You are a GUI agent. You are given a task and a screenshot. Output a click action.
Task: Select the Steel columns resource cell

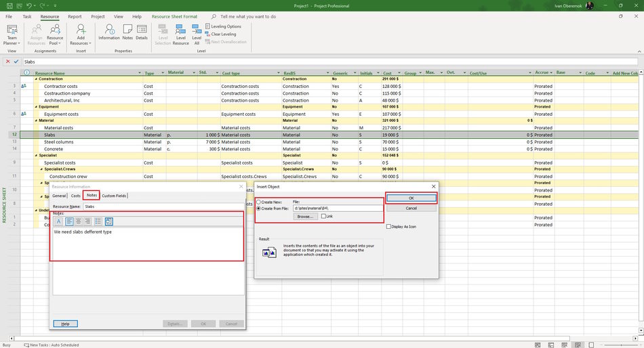(x=88, y=142)
